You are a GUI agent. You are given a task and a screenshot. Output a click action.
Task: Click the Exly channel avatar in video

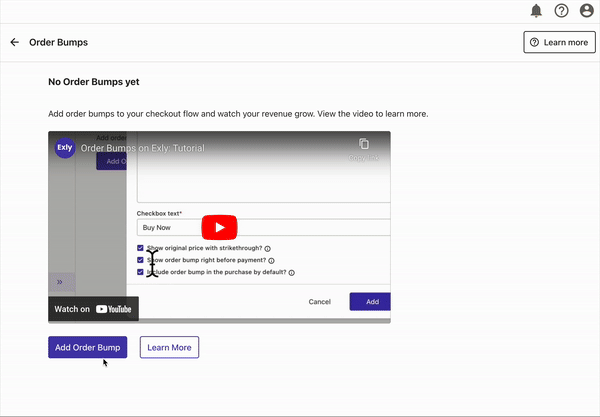[x=65, y=148]
